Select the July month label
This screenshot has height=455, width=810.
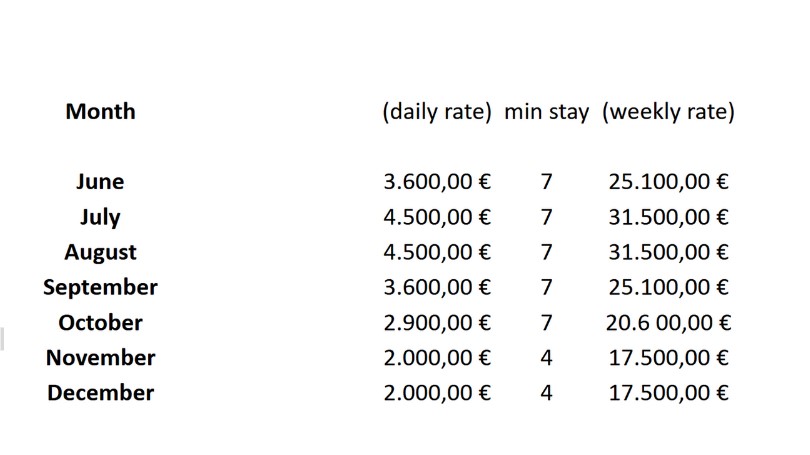(x=100, y=217)
